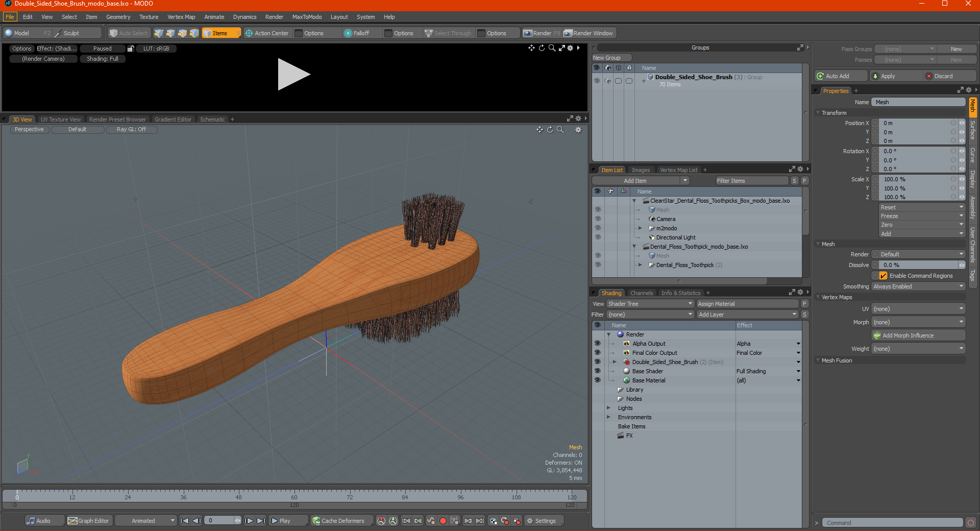Step to previous frame

tap(197, 521)
